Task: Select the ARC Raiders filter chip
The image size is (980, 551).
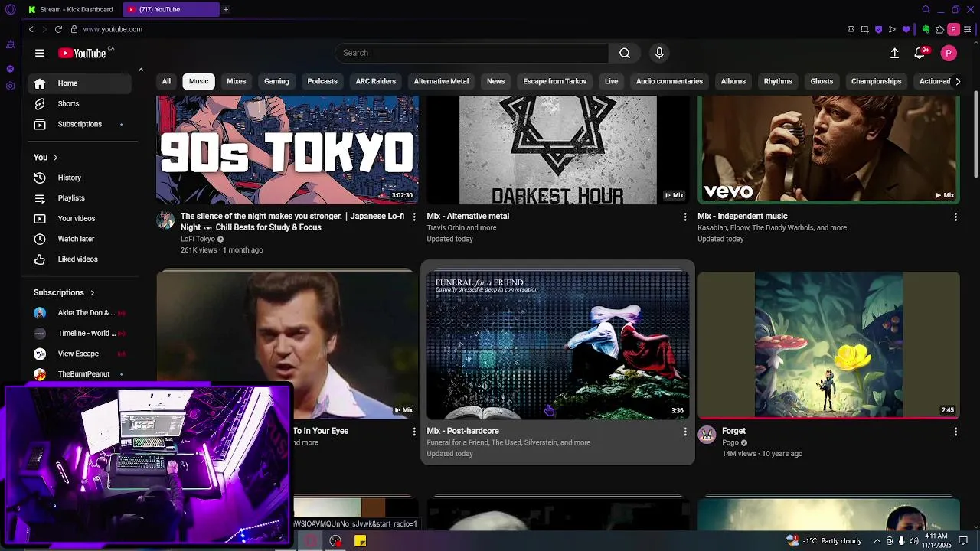Action: [x=376, y=81]
